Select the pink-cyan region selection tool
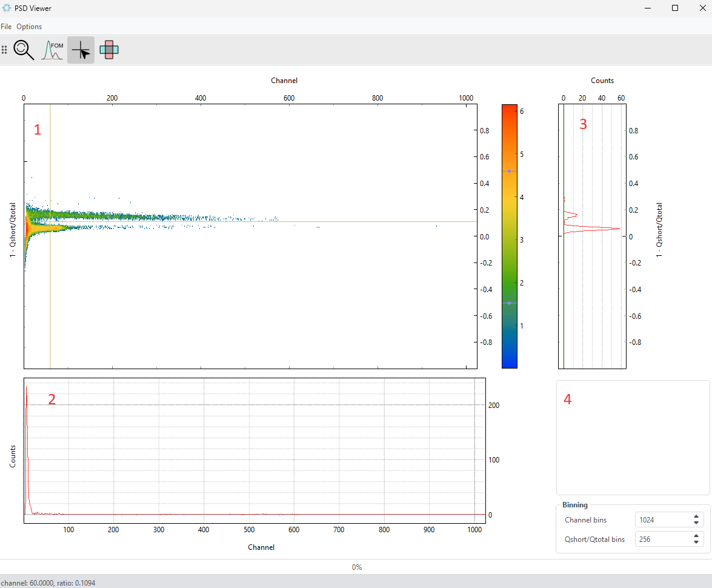 [x=109, y=50]
